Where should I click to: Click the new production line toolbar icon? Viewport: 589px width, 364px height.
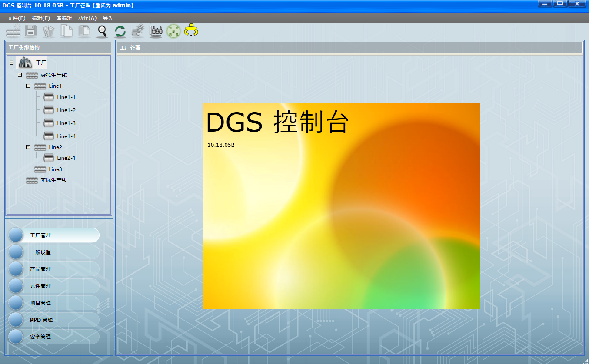coord(13,31)
